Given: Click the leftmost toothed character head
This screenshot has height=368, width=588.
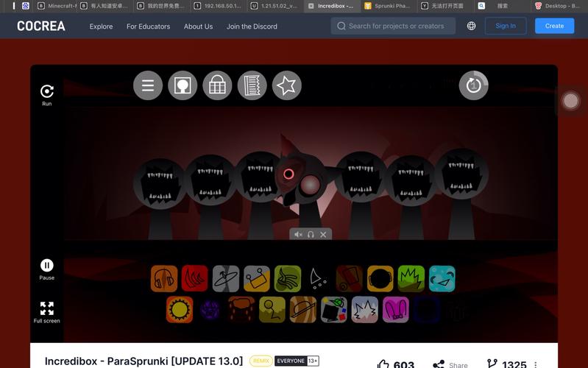Looking at the screenshot, I should click(x=160, y=184).
